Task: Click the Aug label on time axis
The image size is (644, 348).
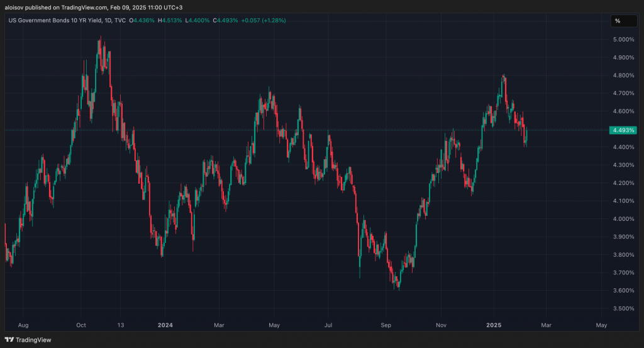Action: click(x=23, y=325)
